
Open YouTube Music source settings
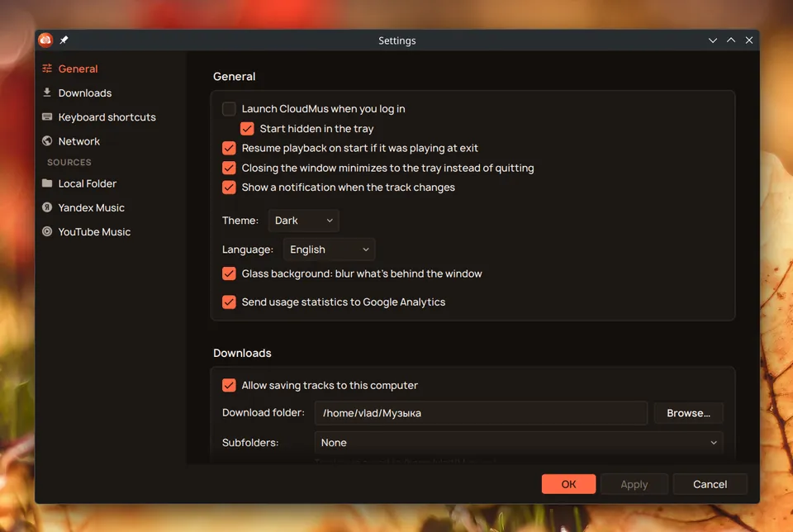click(x=94, y=232)
